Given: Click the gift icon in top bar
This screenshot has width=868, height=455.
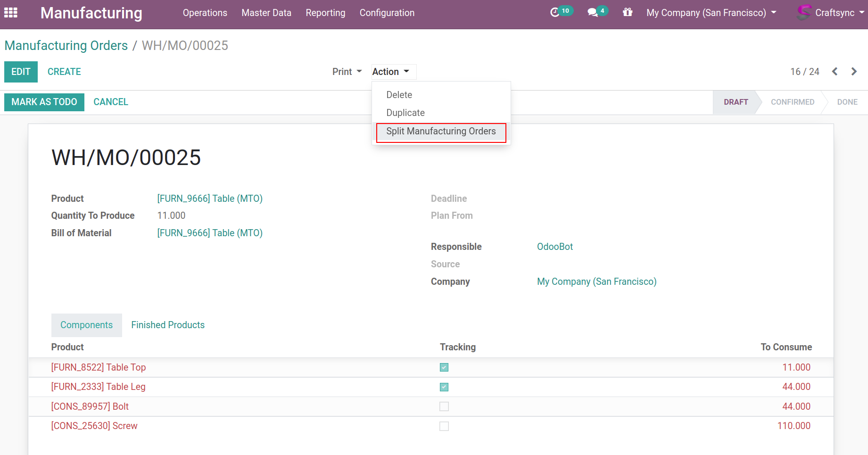Looking at the screenshot, I should (627, 13).
